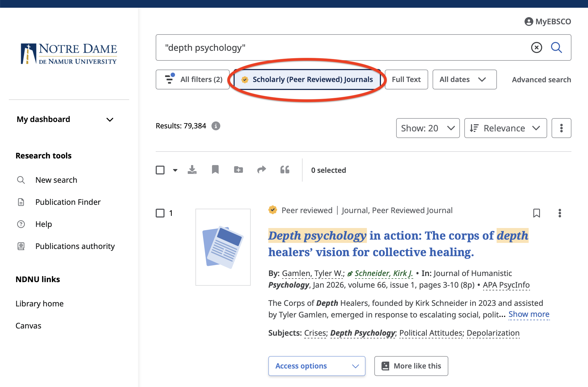Screen dimensions: 588x387
Task: Open Publications authority
Action: (x=75, y=246)
